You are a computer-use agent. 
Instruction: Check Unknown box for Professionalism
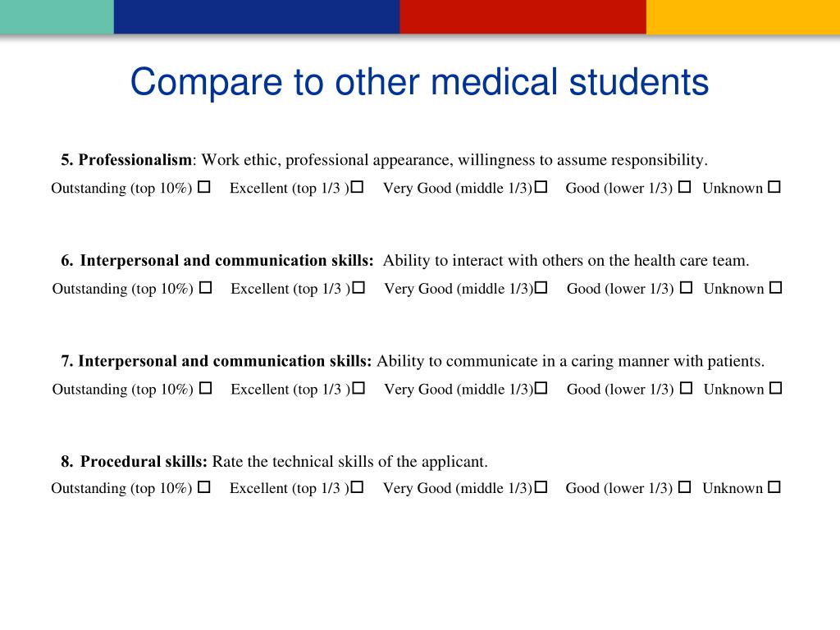point(774,187)
